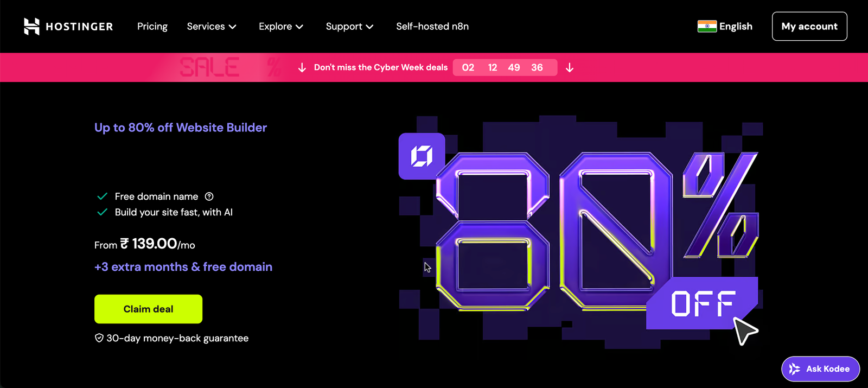Click the shield icon beside money-back guarantee
The image size is (868, 388).
pos(99,338)
